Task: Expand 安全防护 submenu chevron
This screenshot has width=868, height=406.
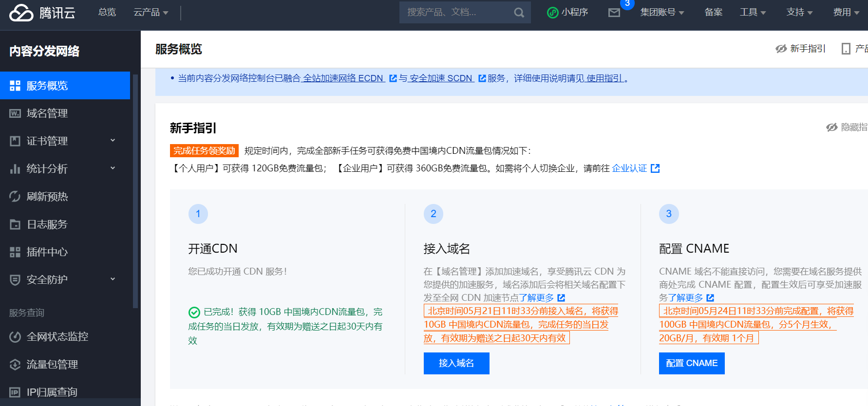Action: (x=113, y=279)
